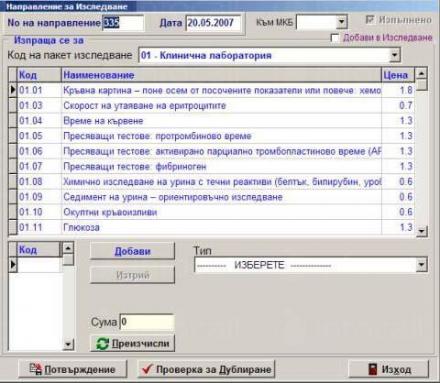
Task: Click price cell 1.8 of row 01.01
Action: click(x=398, y=90)
